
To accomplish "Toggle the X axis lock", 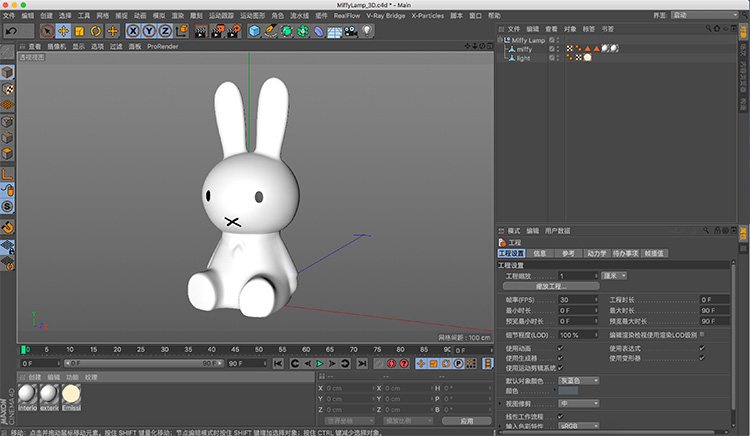I will click(x=133, y=31).
